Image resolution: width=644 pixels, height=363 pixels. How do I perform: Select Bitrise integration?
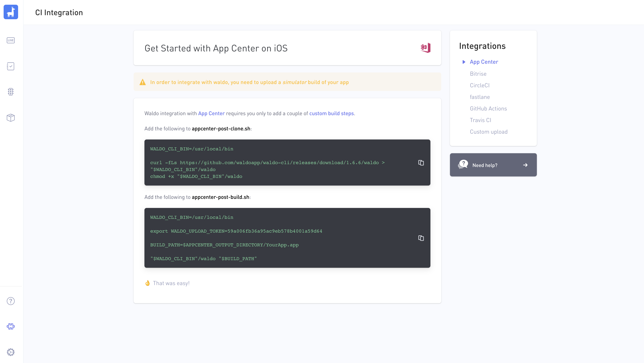(x=478, y=74)
